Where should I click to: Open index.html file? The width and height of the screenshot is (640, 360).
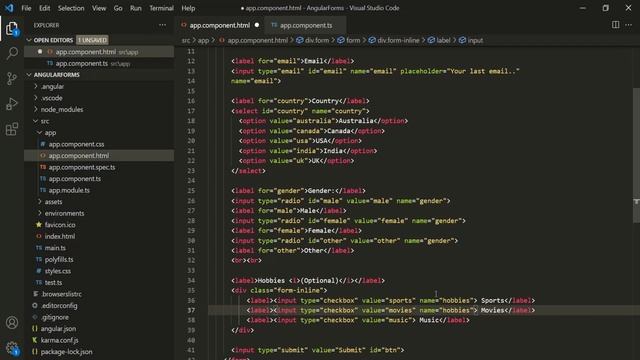pos(60,236)
